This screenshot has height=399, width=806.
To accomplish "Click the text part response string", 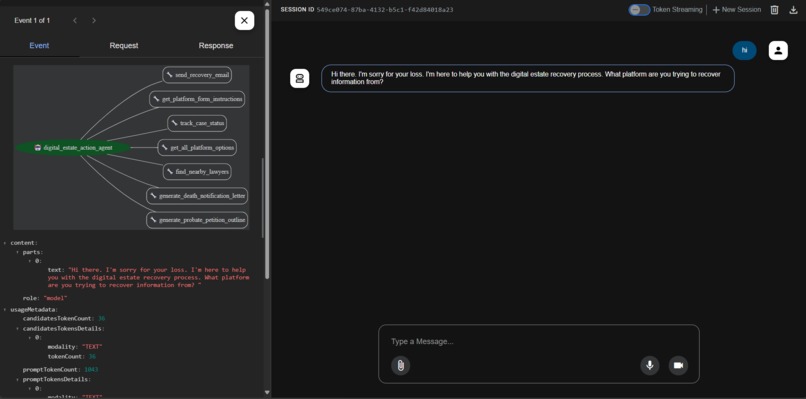I will click(x=148, y=277).
